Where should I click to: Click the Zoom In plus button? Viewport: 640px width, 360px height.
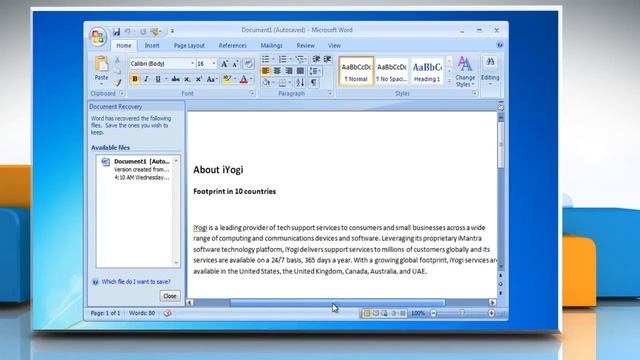click(x=491, y=313)
